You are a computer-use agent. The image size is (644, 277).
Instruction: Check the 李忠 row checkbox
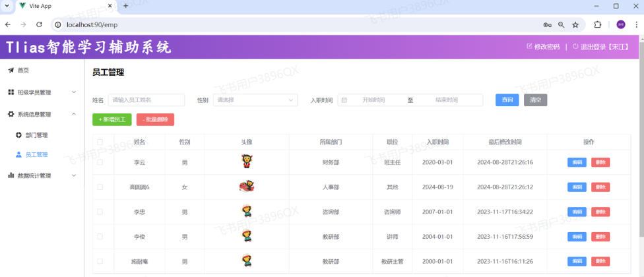[x=100, y=212]
